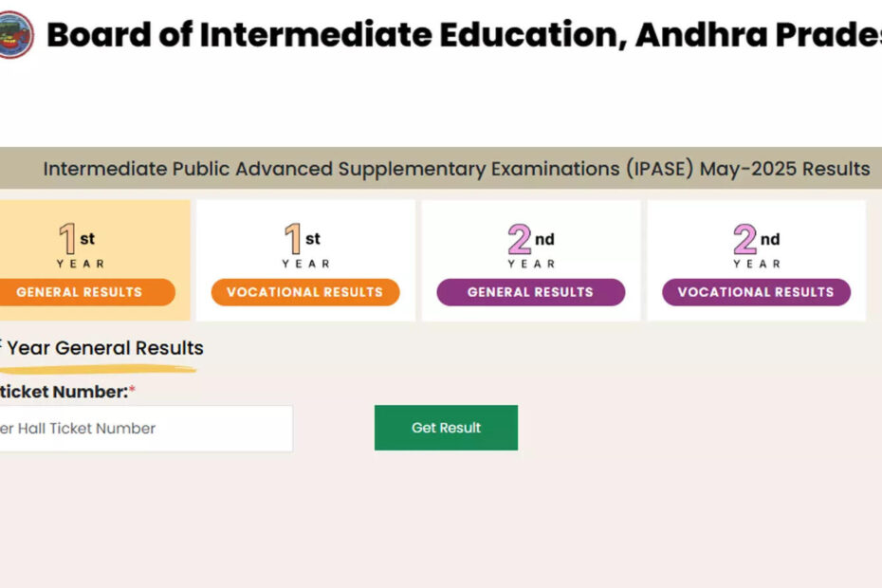Image resolution: width=882 pixels, height=588 pixels.
Task: Click the purple '2nd' numeral in the General card
Action: [520, 239]
